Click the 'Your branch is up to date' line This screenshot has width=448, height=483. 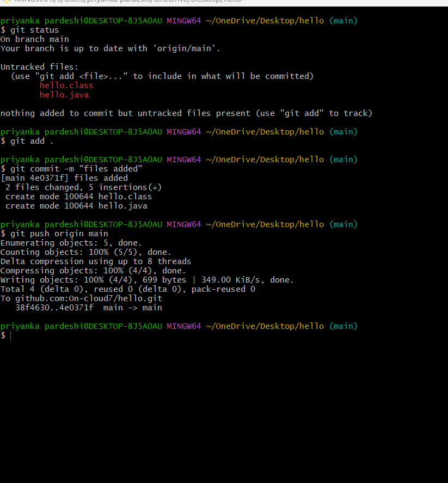[x=110, y=48]
